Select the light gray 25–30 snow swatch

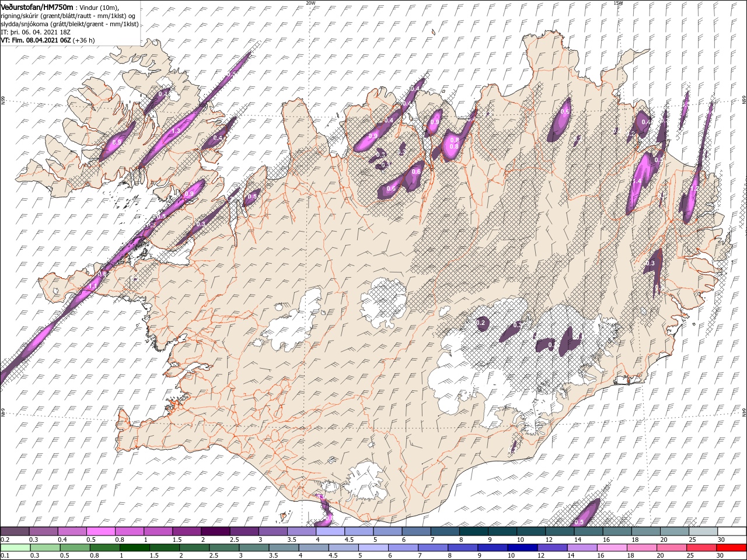704,531
